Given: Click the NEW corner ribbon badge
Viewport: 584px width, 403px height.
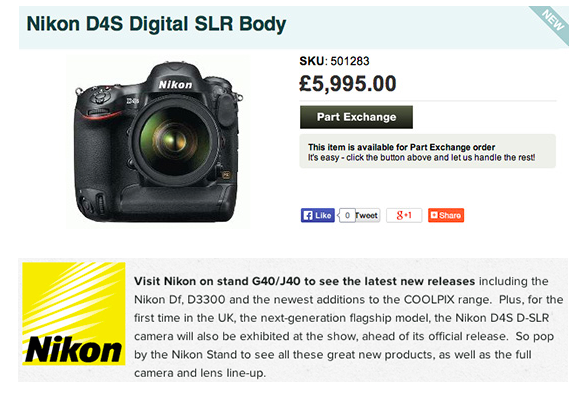Looking at the screenshot, I should pos(552,22).
